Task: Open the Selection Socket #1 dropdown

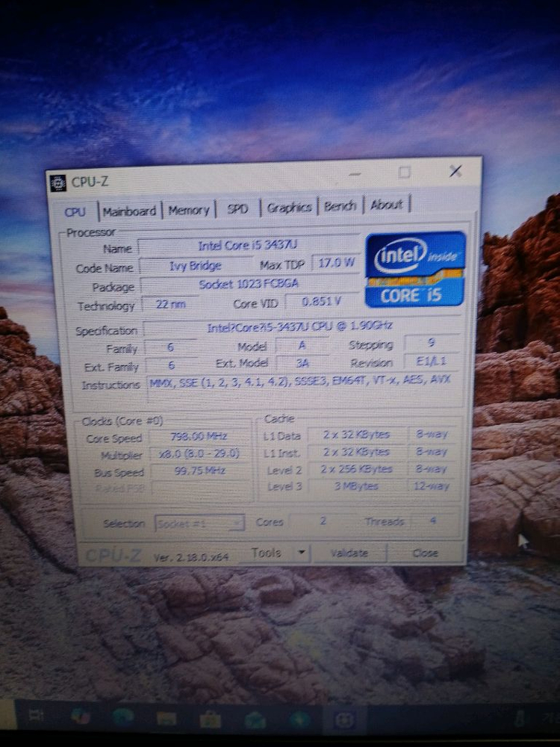Action: 199,523
